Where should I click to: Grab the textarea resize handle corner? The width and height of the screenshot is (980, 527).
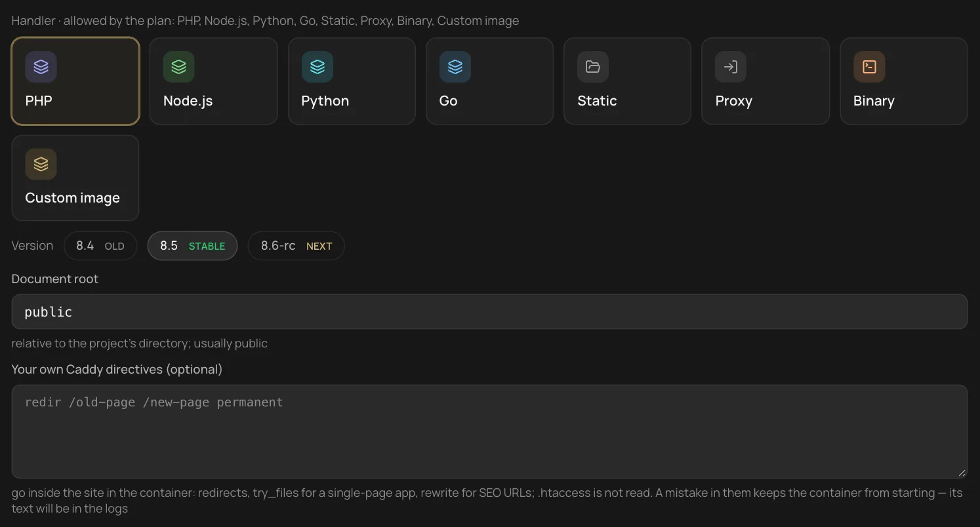pyautogui.click(x=962, y=473)
